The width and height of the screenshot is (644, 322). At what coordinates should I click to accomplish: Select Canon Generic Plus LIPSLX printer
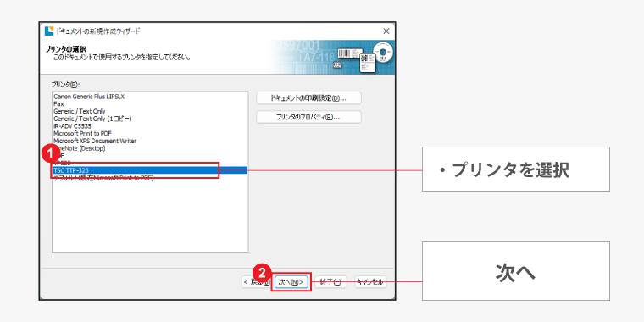coord(89,97)
